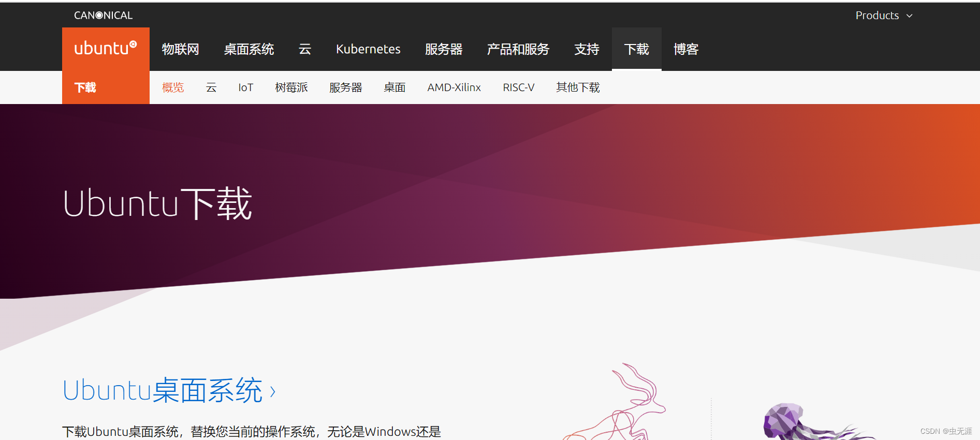Open the AMD-Xilinx downloads tab
This screenshot has width=980, height=440.
click(454, 87)
